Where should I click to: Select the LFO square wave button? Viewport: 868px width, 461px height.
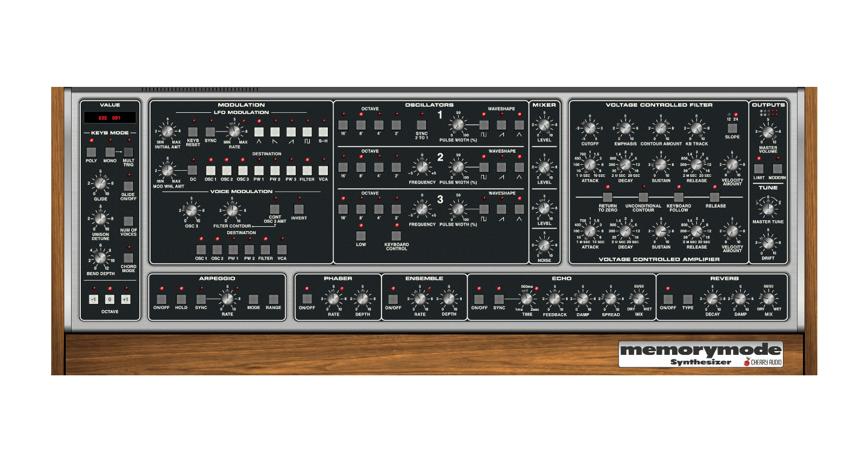tap(307, 131)
